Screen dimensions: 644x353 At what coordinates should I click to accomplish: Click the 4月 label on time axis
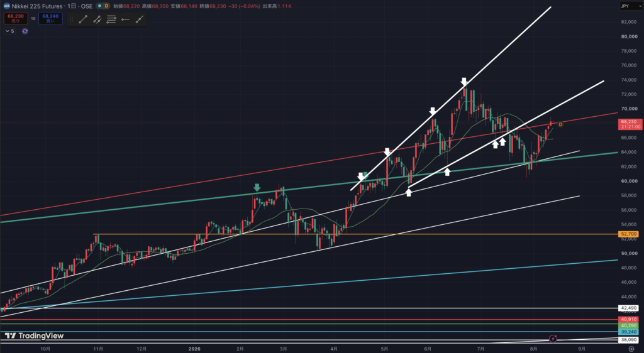[x=334, y=349]
